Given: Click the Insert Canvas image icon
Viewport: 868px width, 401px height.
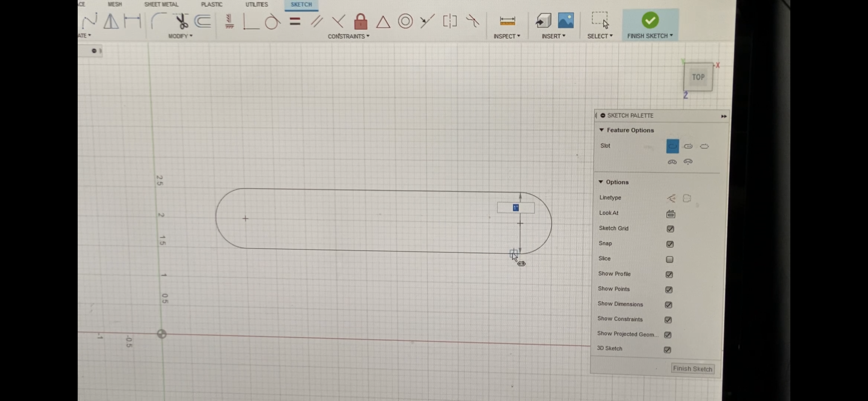Looking at the screenshot, I should click(x=566, y=21).
